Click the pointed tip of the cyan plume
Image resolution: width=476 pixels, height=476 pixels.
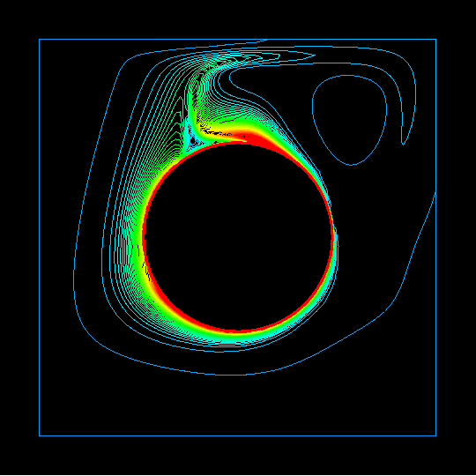pyautogui.click(x=313, y=56)
